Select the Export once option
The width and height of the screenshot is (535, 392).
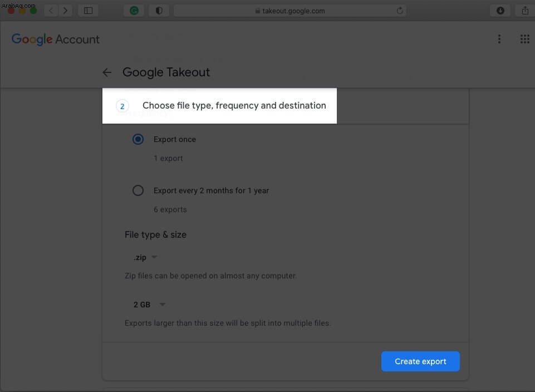point(138,139)
